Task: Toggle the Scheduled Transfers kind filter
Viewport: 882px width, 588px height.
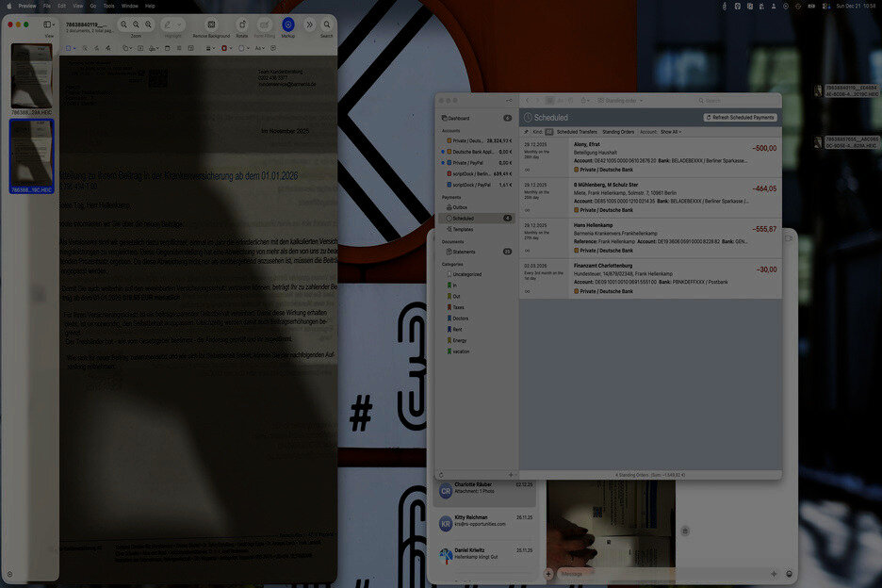Action: 577,132
